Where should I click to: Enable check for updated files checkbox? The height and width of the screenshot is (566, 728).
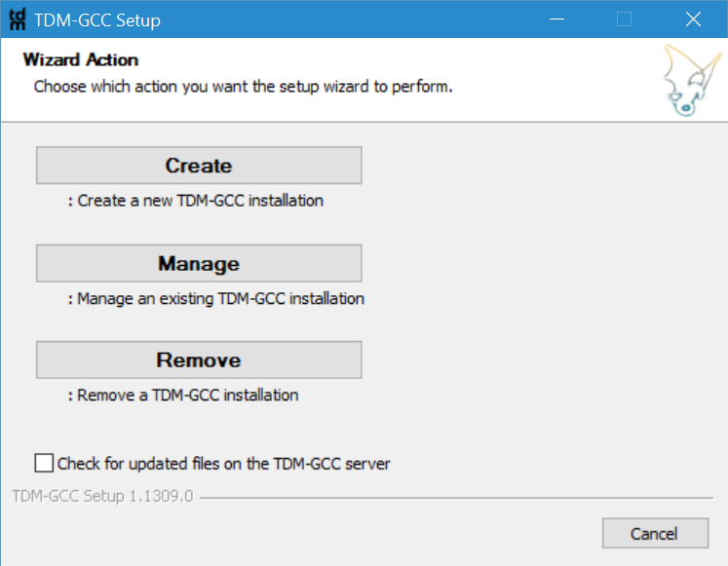pyautogui.click(x=44, y=463)
